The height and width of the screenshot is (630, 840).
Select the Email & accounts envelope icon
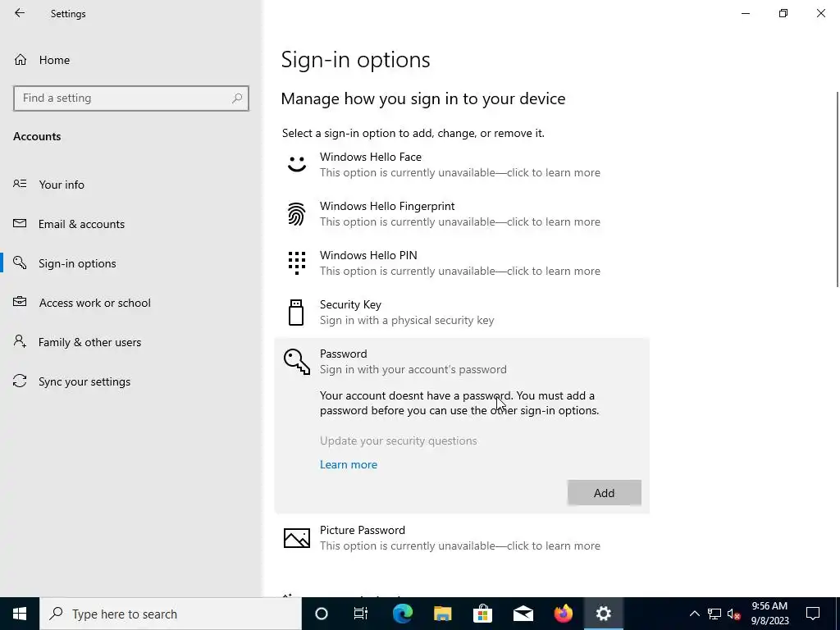tap(20, 223)
